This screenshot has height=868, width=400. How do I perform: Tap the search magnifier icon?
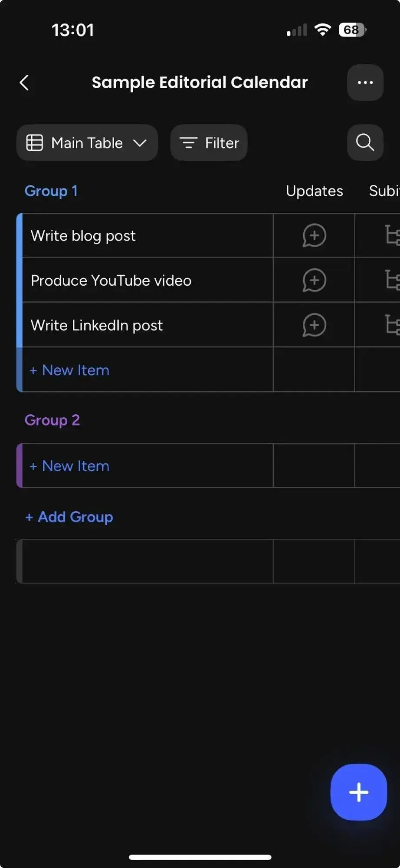pos(365,142)
